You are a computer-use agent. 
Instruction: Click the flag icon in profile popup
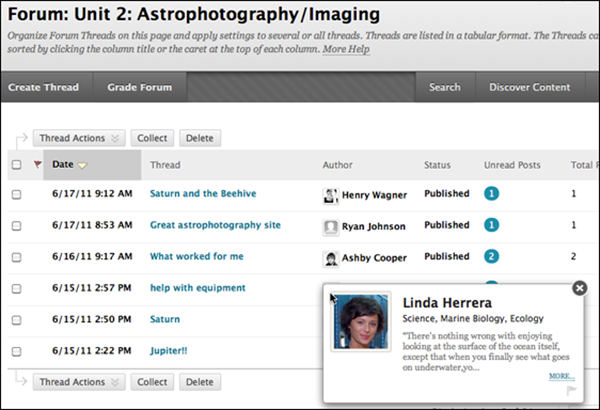click(x=571, y=391)
